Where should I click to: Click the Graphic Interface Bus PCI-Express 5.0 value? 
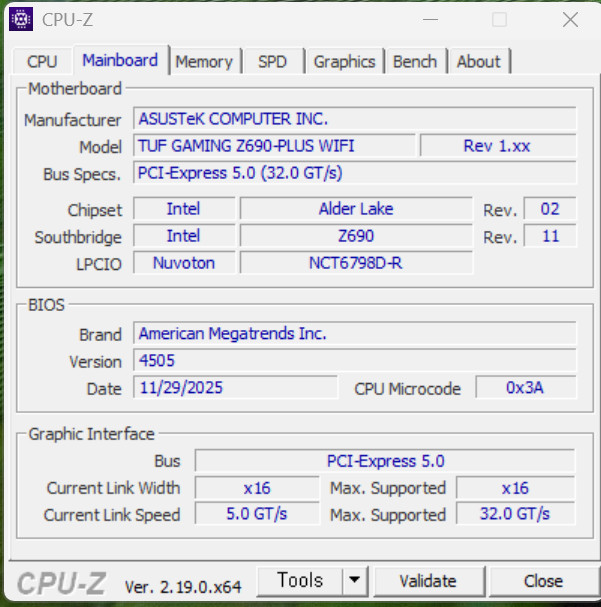pyautogui.click(x=385, y=461)
